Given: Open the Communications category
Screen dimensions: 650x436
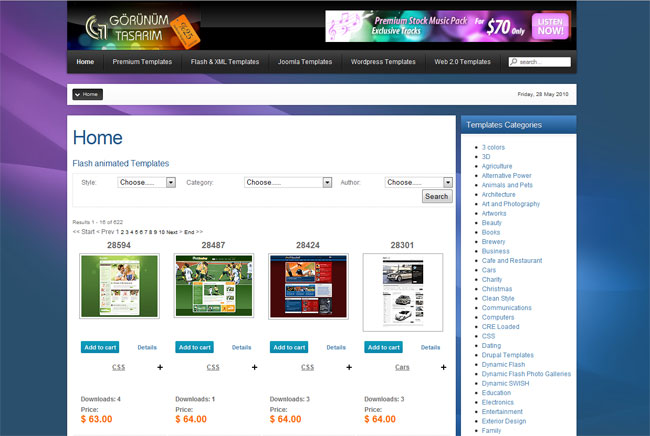Looking at the screenshot, I should tap(507, 308).
